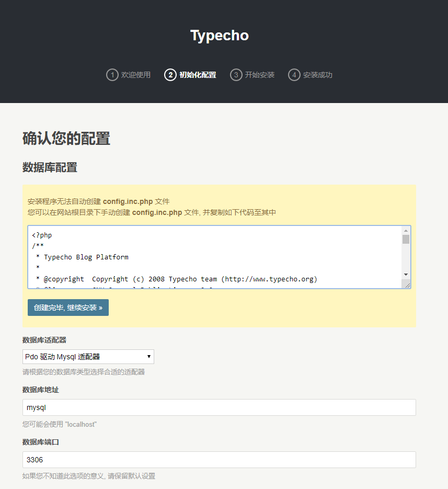Image resolution: width=448 pixels, height=489 pixels.
Task: Select step 4 安装成功 circle icon
Action: coord(294,75)
